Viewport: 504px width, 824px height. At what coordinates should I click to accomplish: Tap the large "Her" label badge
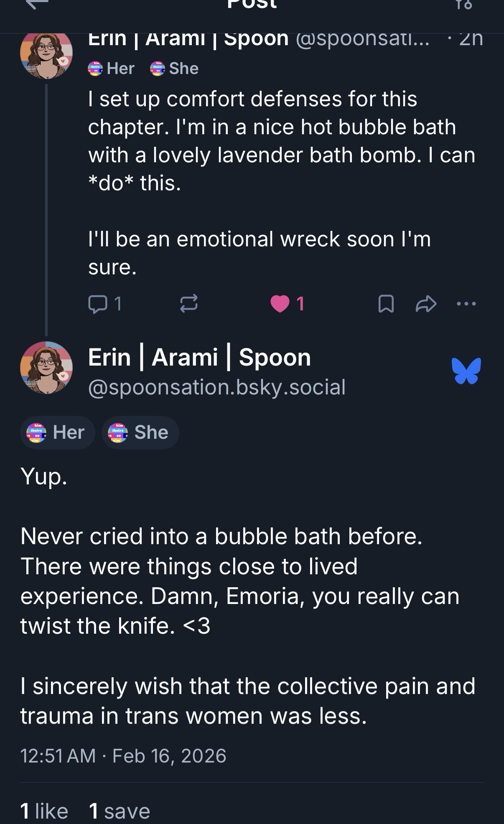coord(58,432)
